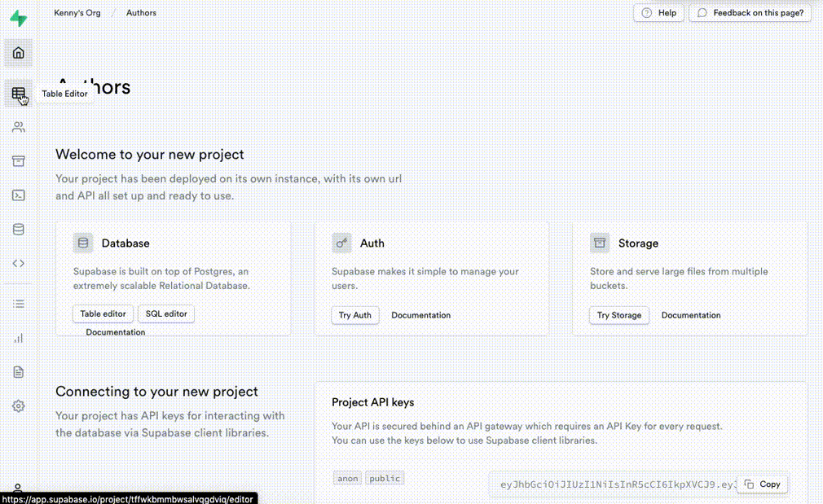Viewport: 823px width, 504px height.
Task: Click the Auth card title
Action: (x=372, y=243)
